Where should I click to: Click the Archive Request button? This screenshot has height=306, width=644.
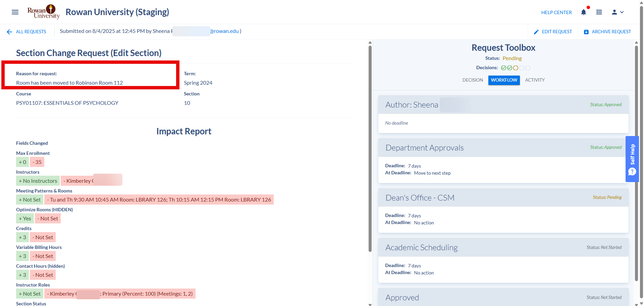coord(607,32)
